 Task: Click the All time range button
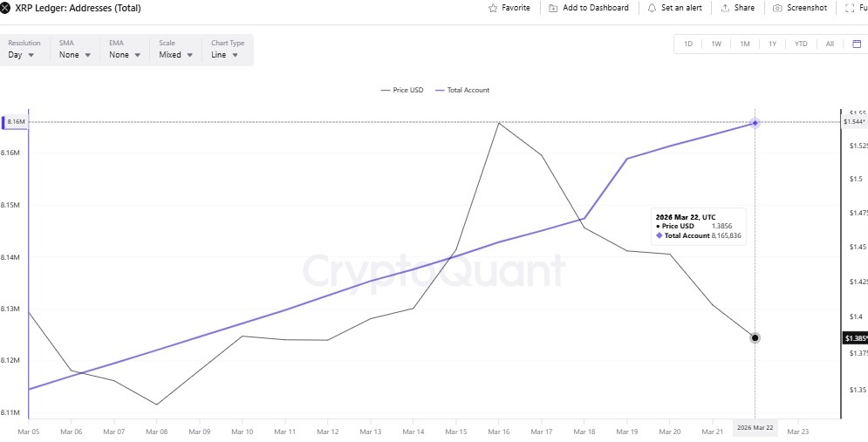tap(830, 44)
